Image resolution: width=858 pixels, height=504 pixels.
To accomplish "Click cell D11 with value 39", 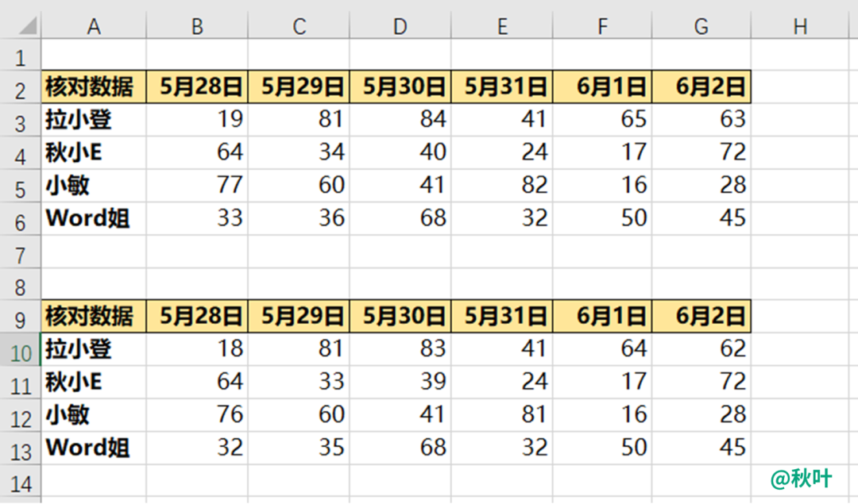I will (400, 382).
